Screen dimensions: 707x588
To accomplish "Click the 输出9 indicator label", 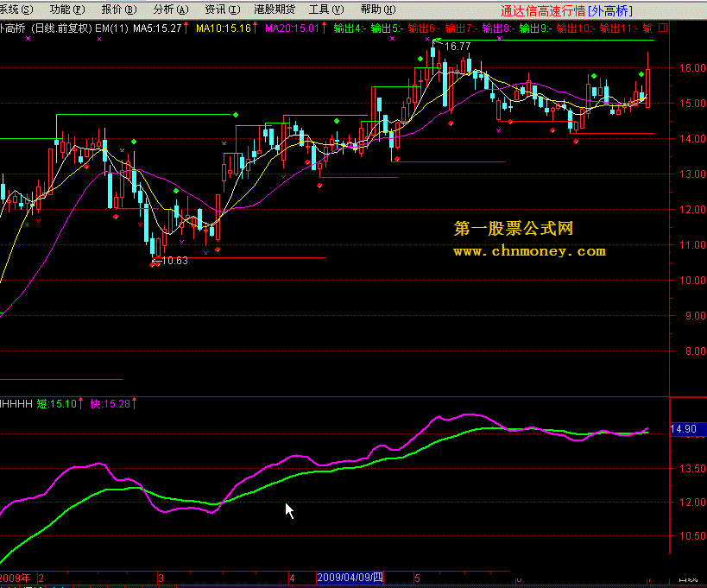I will coord(535,28).
